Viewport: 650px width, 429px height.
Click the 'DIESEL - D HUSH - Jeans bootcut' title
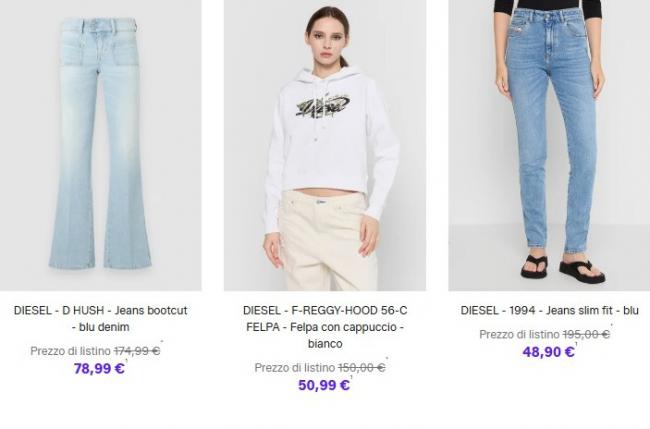(100, 319)
